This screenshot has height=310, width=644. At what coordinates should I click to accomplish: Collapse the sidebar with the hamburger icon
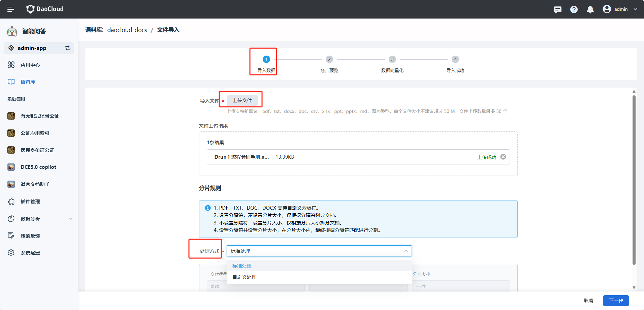[10, 9]
